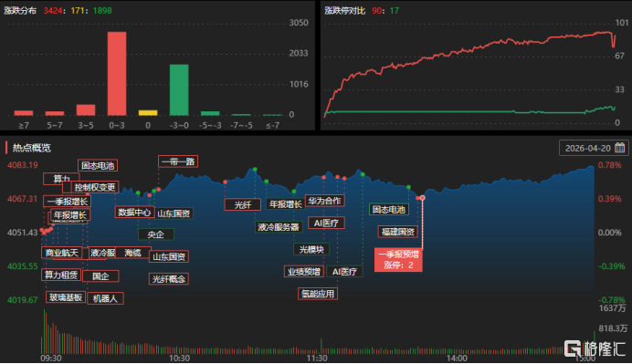
Task: Select the highlighted 一季报预增 涨停 tooltip
Action: (x=398, y=260)
